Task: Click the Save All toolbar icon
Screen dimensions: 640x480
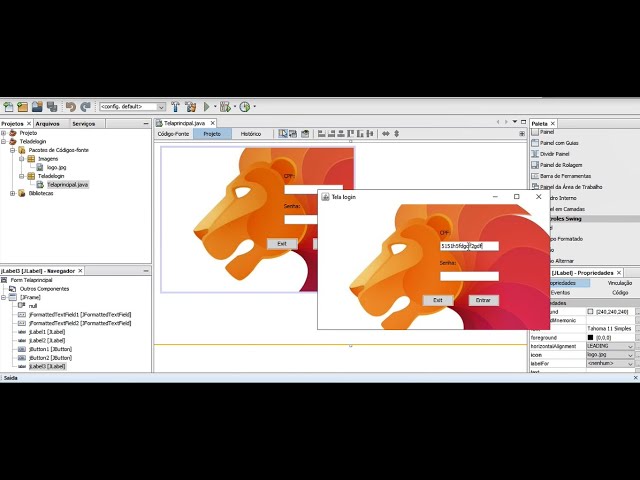Action: pyautogui.click(x=51, y=107)
